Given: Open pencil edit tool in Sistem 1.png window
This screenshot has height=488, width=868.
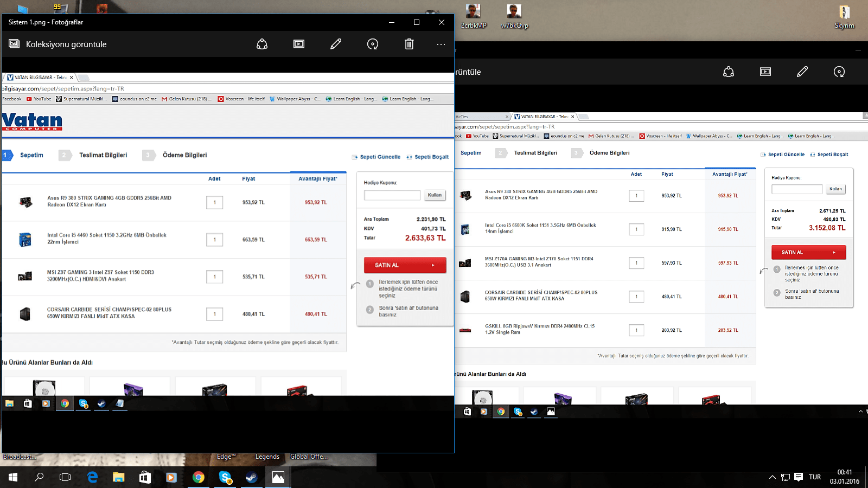Looking at the screenshot, I should tap(336, 44).
